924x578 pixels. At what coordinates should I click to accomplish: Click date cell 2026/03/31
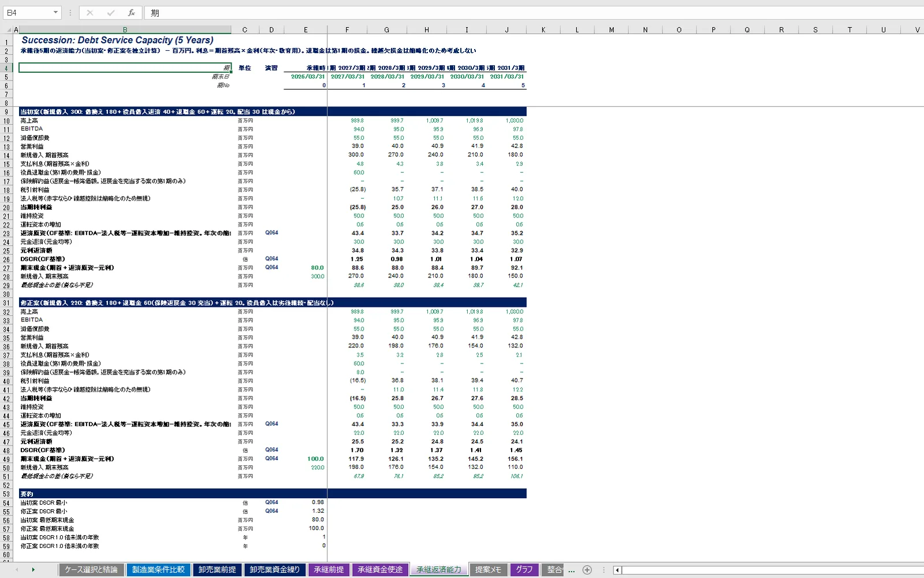[308, 76]
